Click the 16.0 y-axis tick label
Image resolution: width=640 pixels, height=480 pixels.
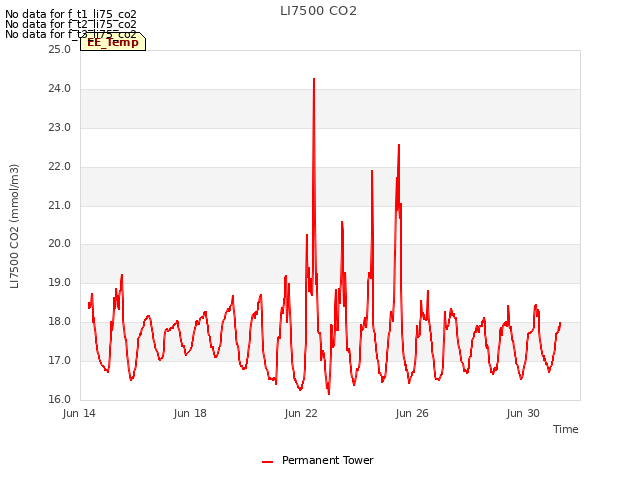tap(60, 399)
